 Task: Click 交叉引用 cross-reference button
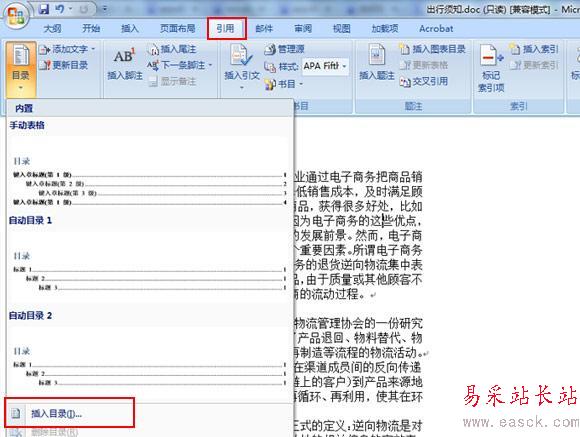[424, 81]
